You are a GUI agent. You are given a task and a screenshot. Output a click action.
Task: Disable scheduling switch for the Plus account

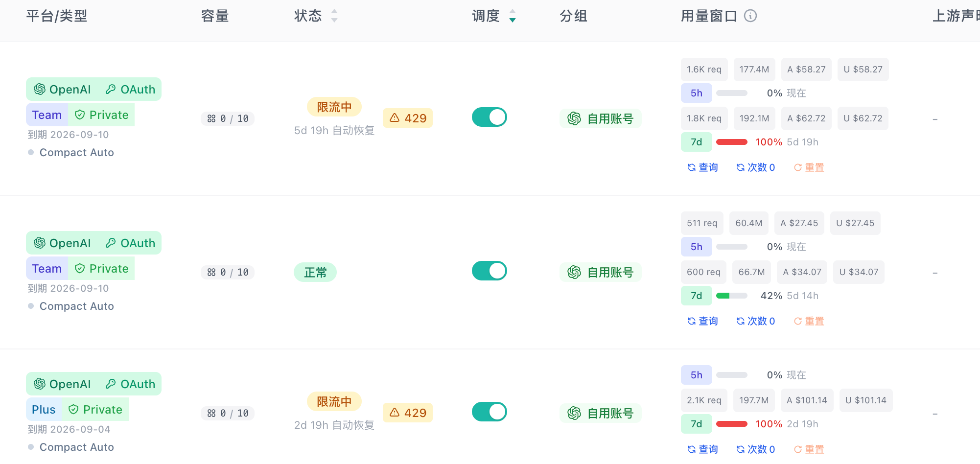tap(489, 412)
